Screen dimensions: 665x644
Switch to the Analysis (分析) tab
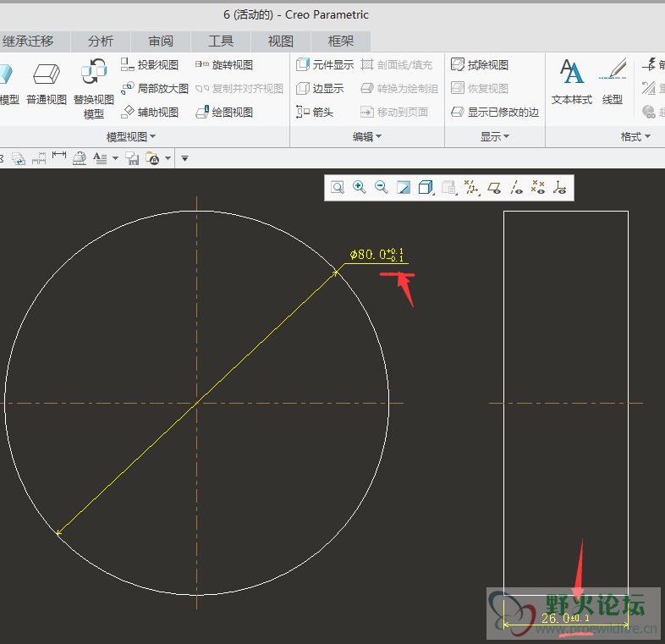click(x=101, y=41)
